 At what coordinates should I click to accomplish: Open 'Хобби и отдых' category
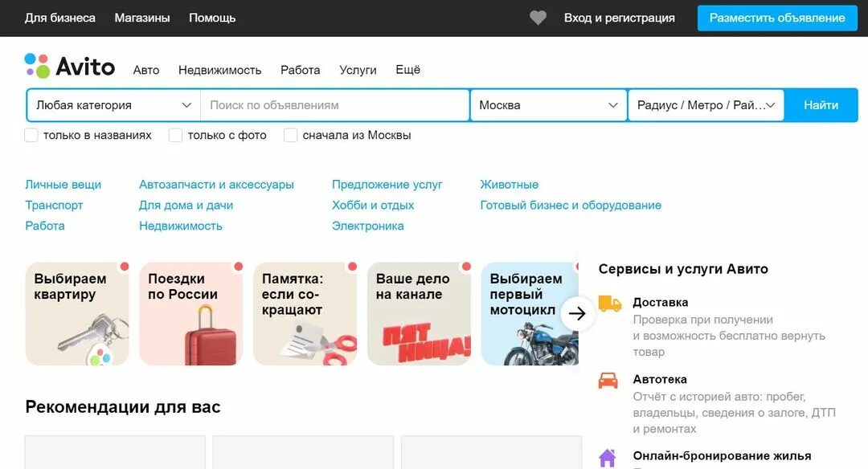pos(373,206)
